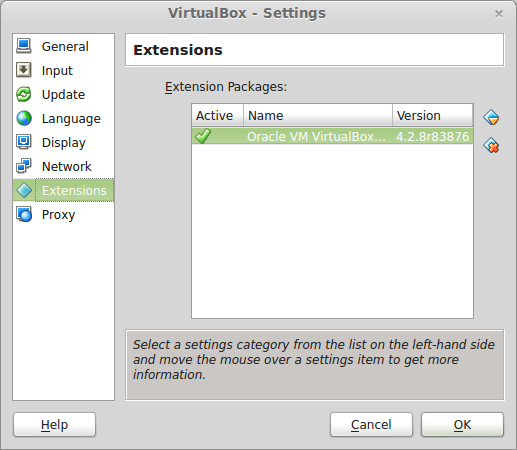This screenshot has width=517, height=450.
Task: Click the Language globe icon
Action: coord(24,118)
